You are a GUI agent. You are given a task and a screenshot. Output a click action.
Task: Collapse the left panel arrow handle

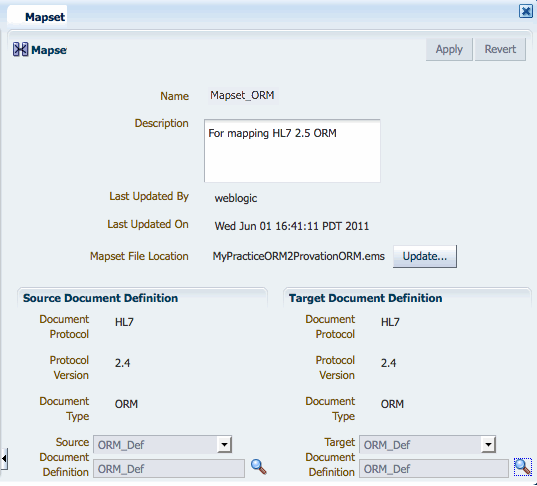click(4, 459)
